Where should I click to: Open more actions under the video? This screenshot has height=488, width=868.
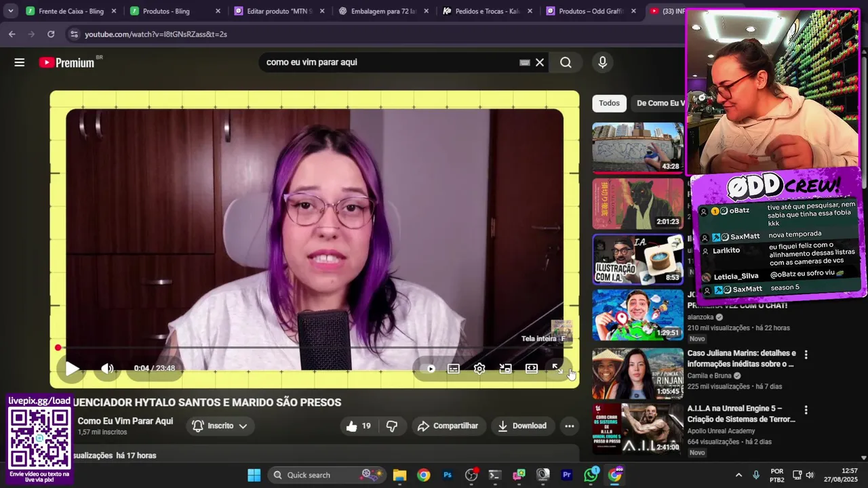(x=570, y=426)
